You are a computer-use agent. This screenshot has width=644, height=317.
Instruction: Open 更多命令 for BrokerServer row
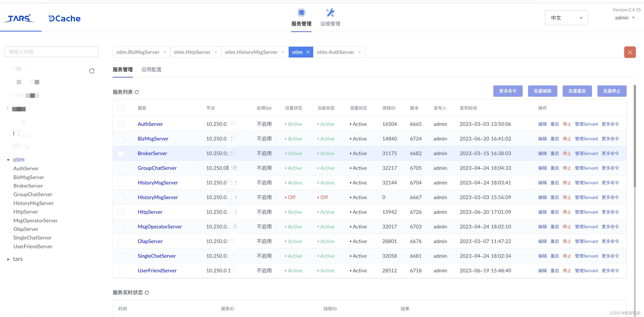(x=610, y=153)
